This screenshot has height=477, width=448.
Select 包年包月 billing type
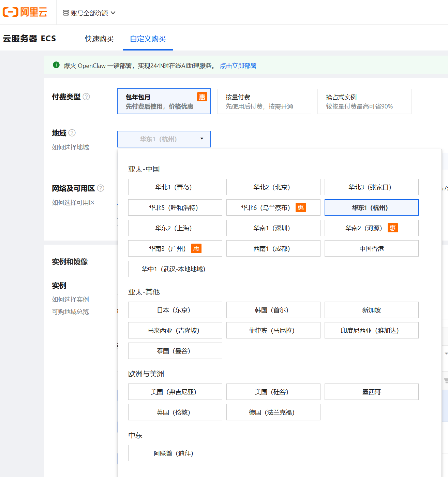click(x=164, y=101)
